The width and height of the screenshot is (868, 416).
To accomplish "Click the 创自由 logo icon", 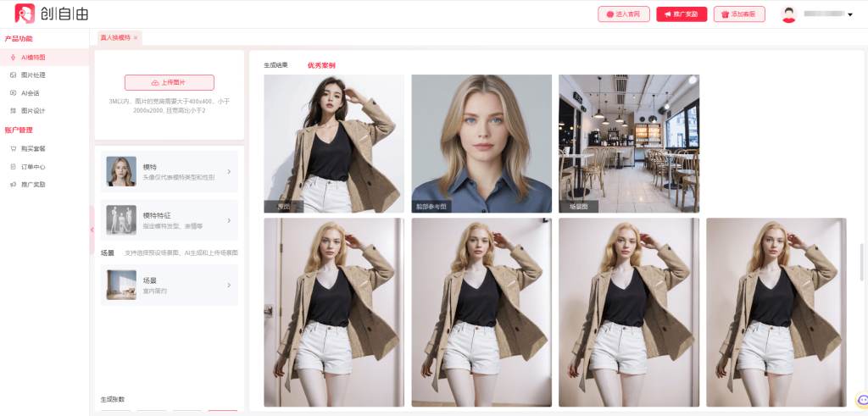I will (25, 14).
